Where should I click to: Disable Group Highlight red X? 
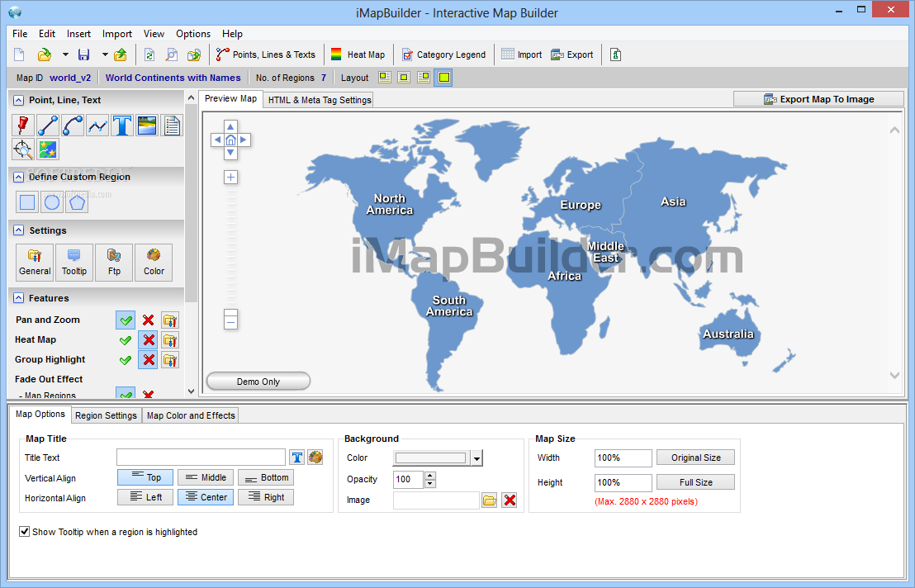pos(148,360)
